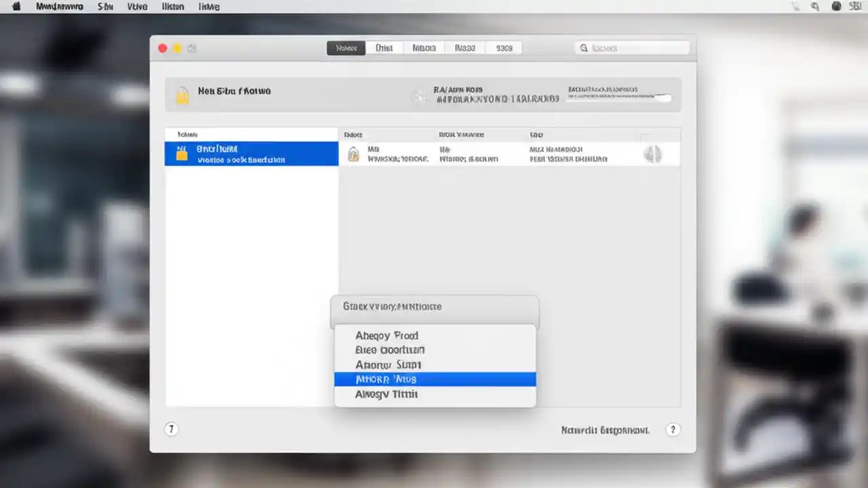Viewport: 868px width, 488px height.
Task: Select the highlighted dropdown option
Action: point(435,379)
